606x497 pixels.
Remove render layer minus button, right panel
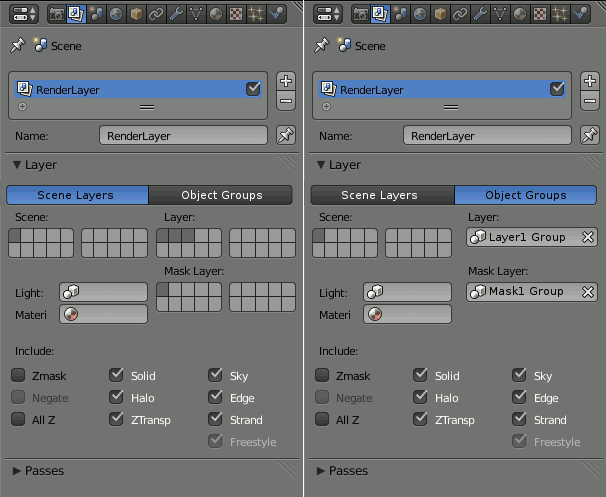pyautogui.click(x=590, y=101)
